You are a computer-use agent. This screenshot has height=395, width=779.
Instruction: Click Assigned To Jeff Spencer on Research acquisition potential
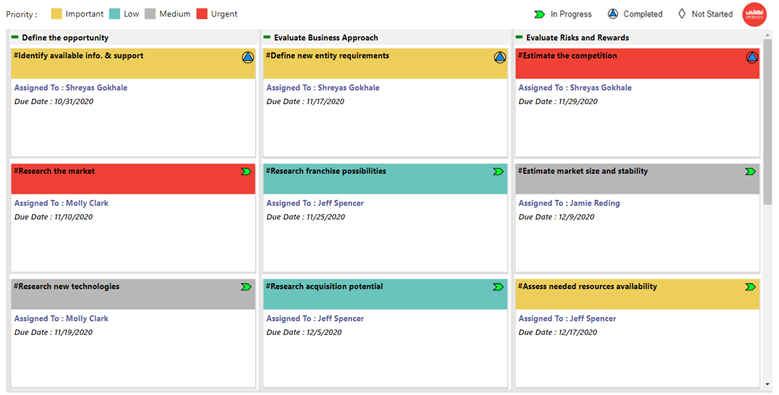click(315, 318)
